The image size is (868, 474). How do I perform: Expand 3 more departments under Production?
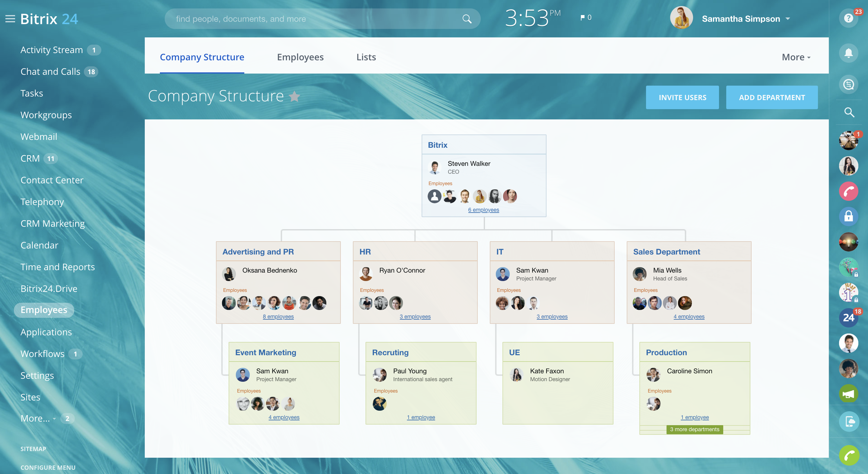point(695,429)
